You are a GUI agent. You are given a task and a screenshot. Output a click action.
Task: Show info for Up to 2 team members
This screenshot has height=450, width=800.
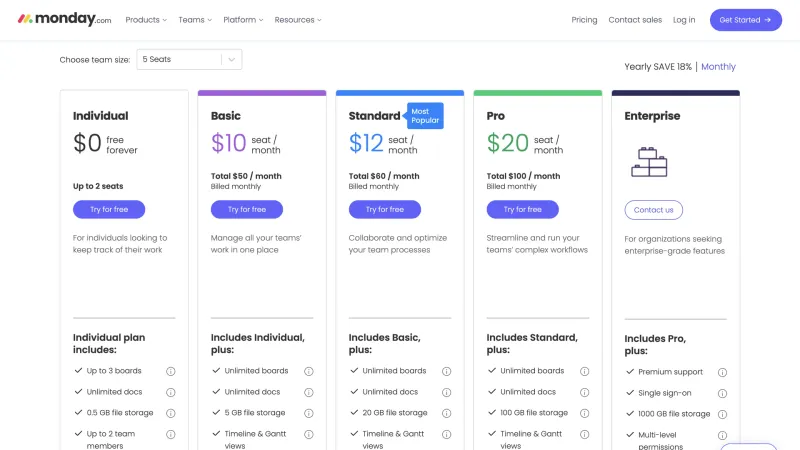pos(171,435)
